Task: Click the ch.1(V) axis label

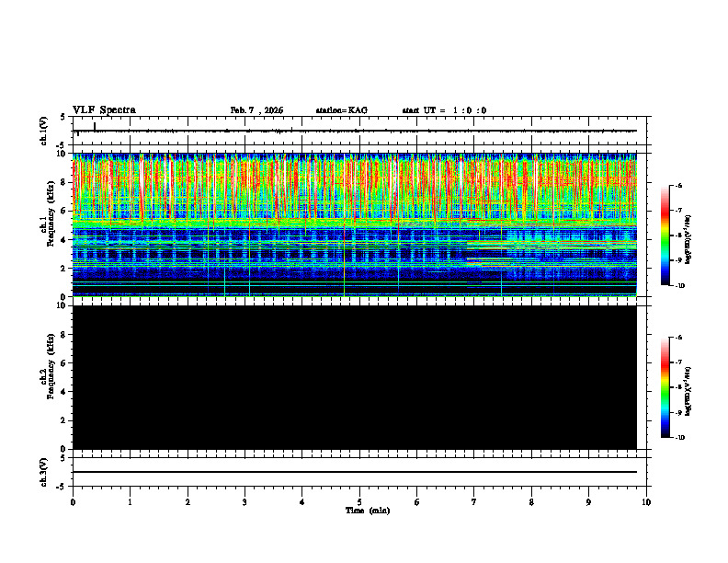Action: [x=43, y=131]
